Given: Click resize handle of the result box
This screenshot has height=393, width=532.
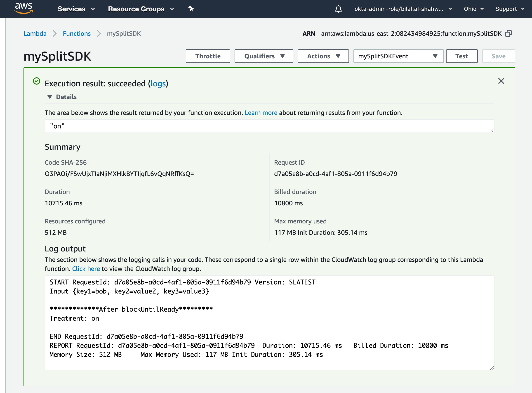Looking at the screenshot, I should [492, 130].
